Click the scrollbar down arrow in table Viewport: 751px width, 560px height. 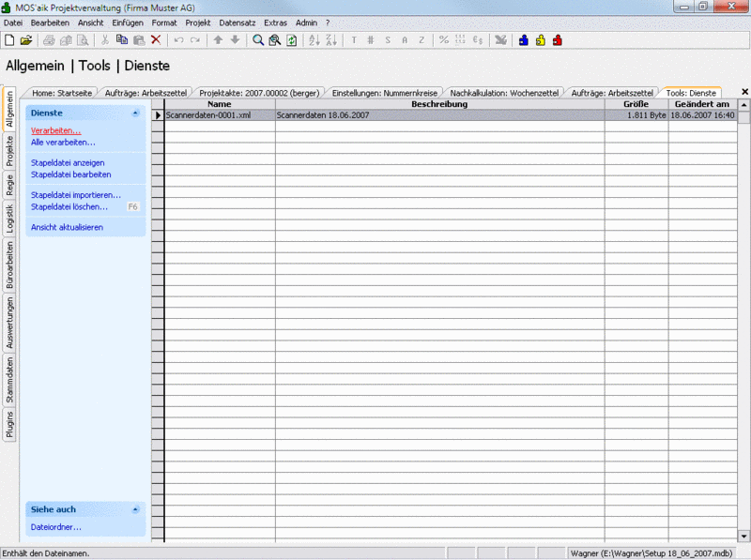tap(743, 537)
